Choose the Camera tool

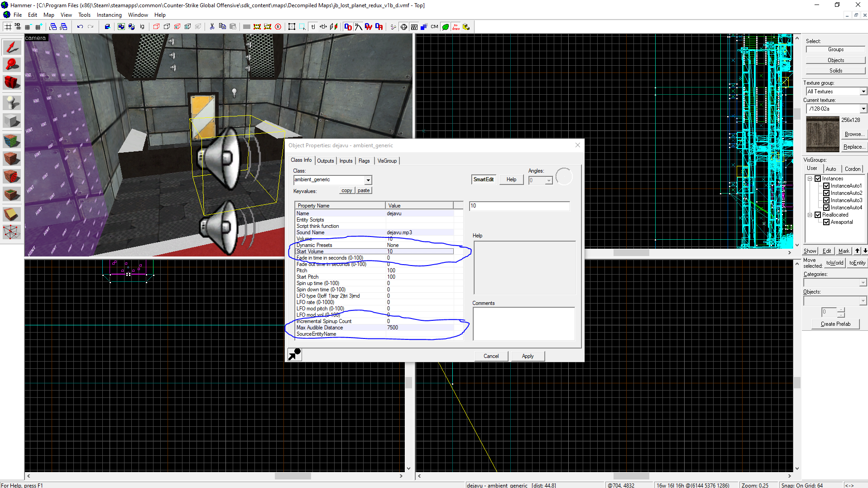(x=12, y=82)
